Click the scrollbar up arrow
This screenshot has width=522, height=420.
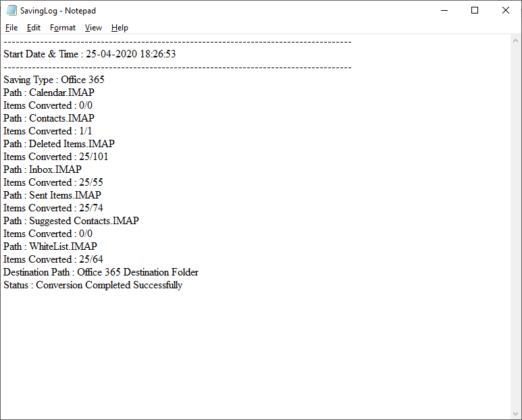point(515,41)
